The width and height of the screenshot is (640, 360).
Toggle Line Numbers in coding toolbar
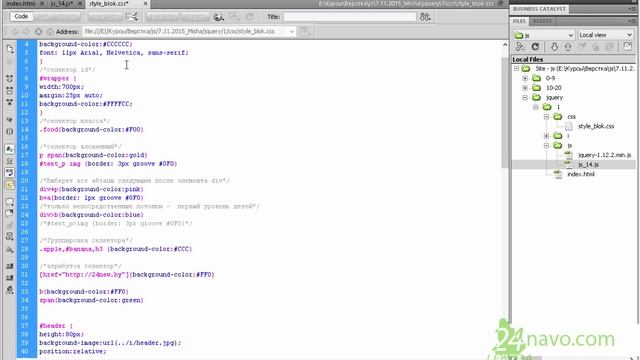[10, 149]
